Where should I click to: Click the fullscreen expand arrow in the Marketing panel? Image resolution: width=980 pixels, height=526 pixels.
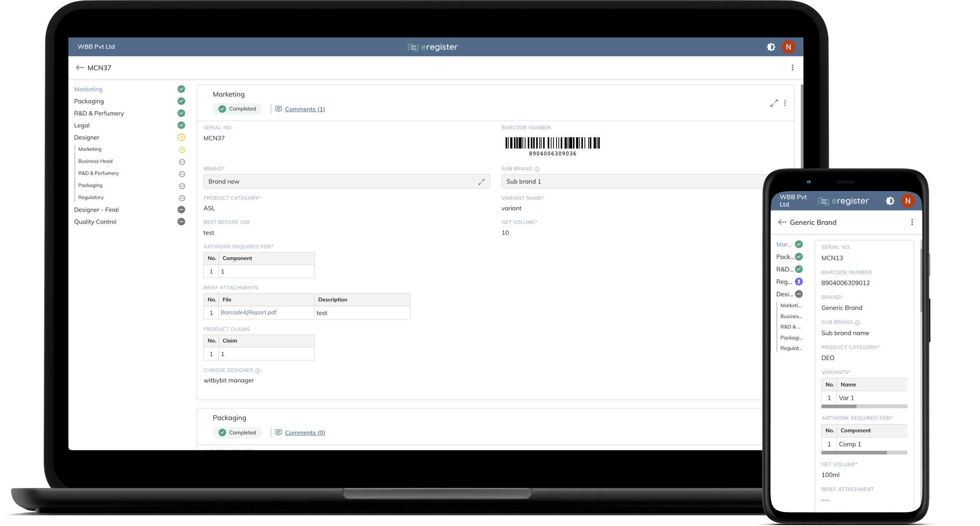point(774,103)
